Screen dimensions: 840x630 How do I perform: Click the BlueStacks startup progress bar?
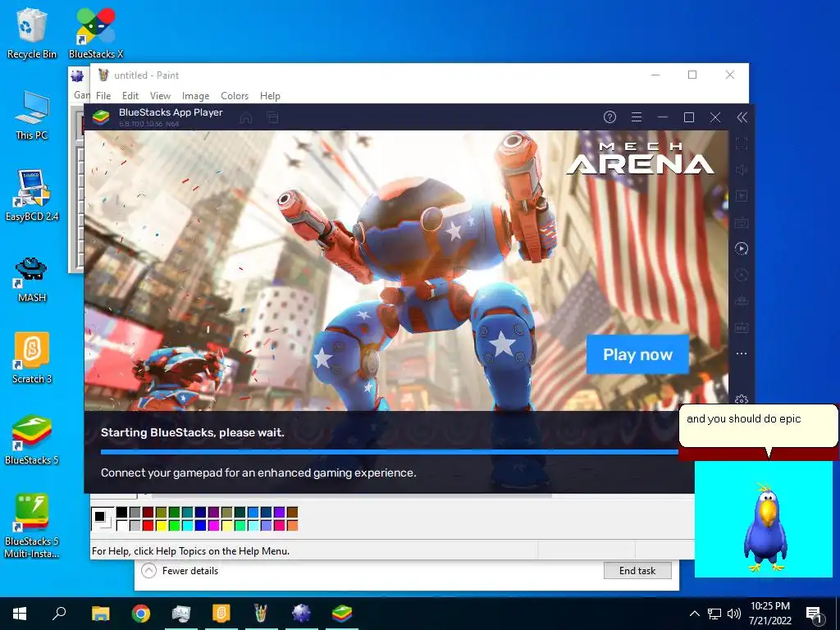tap(390, 452)
